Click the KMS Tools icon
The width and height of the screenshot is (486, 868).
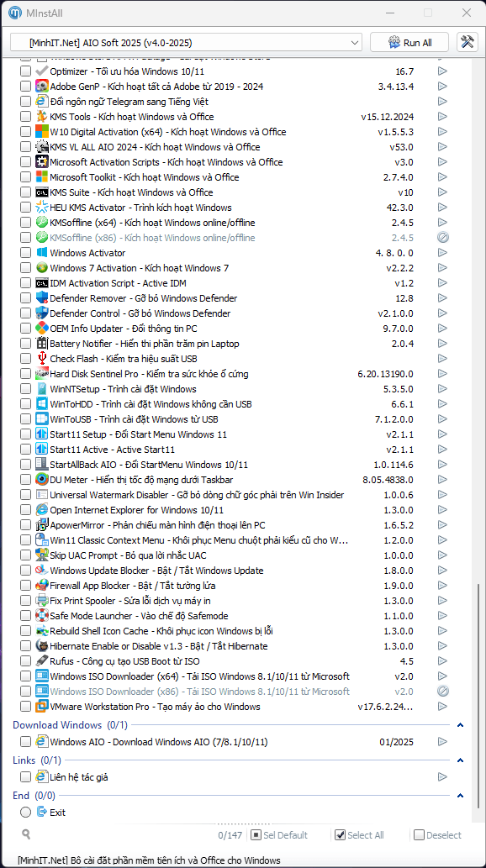[x=41, y=117]
